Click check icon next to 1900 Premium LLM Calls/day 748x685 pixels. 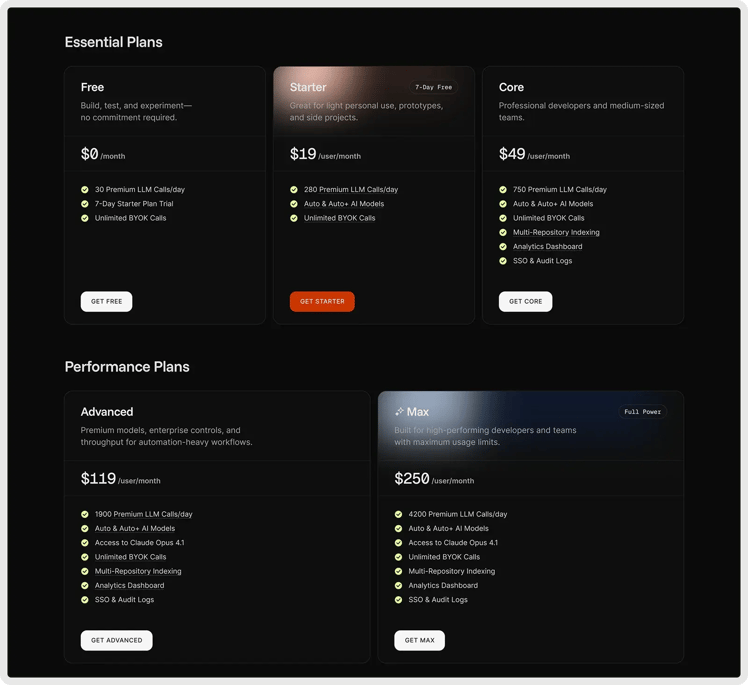[85, 514]
